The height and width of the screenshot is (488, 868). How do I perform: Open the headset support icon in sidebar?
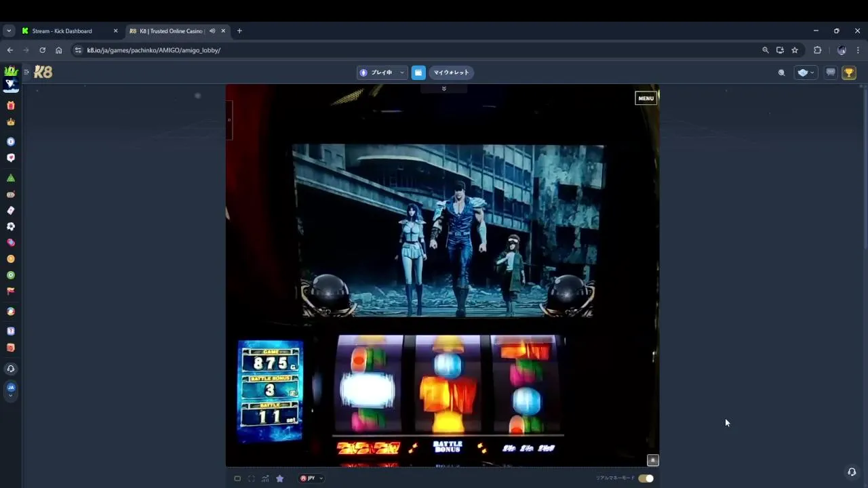pyautogui.click(x=10, y=369)
